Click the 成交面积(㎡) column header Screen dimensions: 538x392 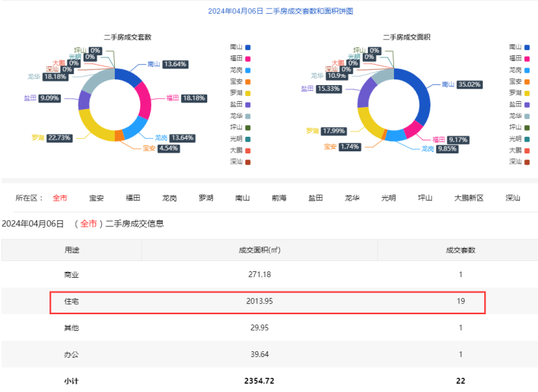point(259,250)
